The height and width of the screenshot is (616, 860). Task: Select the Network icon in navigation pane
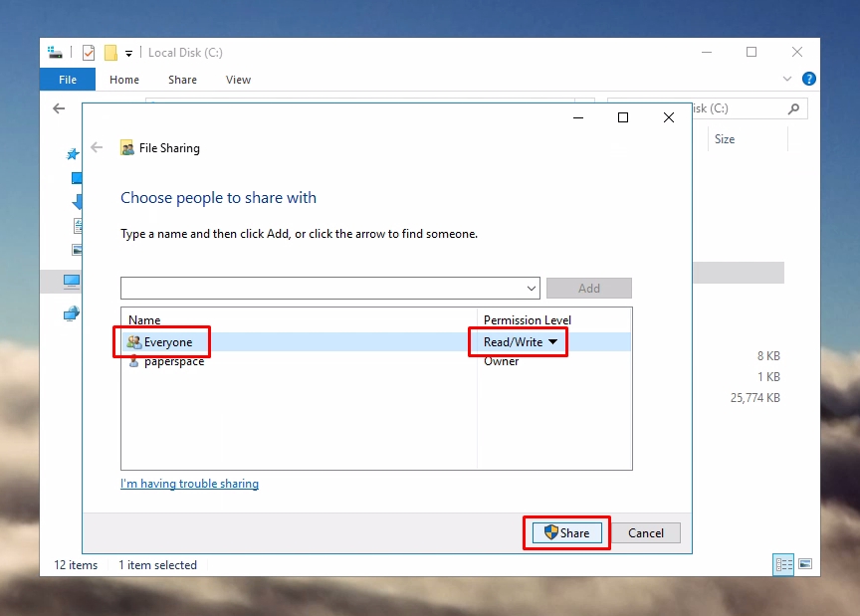point(72,313)
